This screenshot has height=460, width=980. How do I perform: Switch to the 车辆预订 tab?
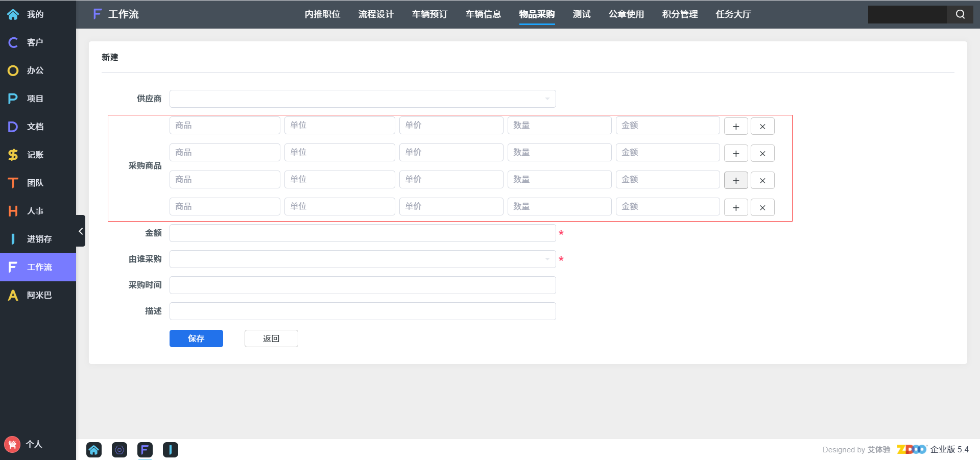[x=429, y=14]
